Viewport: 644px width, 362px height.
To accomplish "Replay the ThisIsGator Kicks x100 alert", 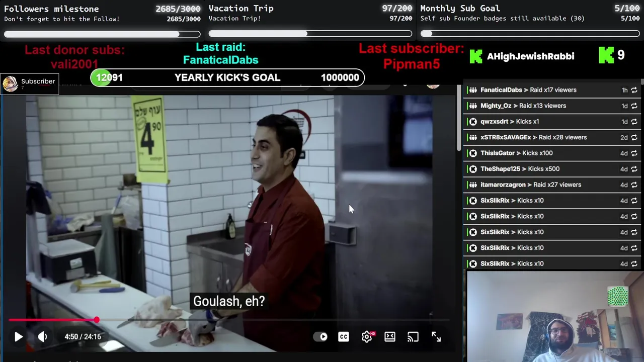I will [634, 153].
